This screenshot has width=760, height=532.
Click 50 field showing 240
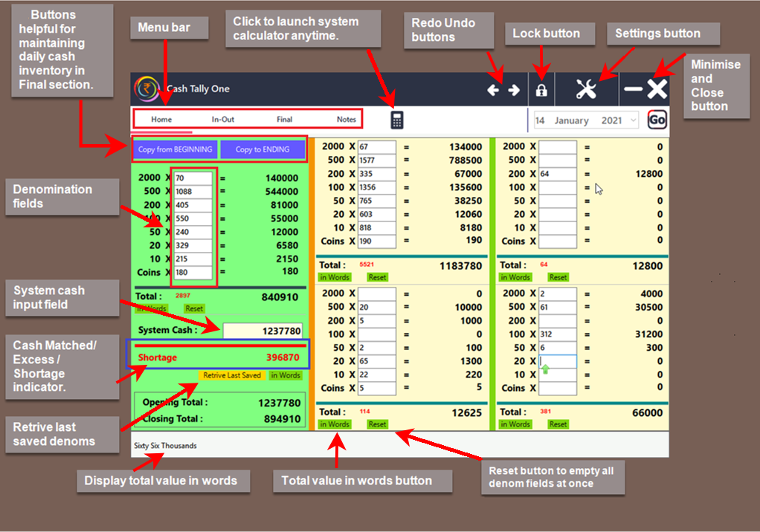(193, 232)
